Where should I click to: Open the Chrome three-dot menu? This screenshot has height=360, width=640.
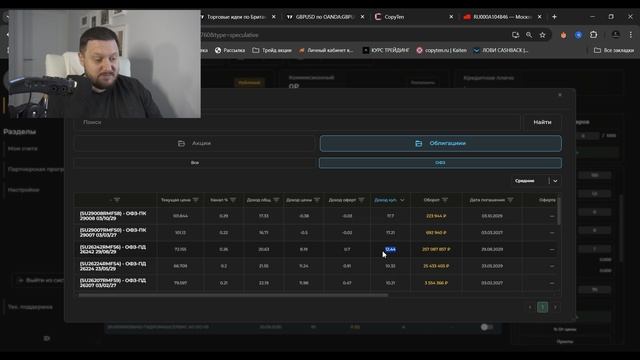(x=631, y=35)
